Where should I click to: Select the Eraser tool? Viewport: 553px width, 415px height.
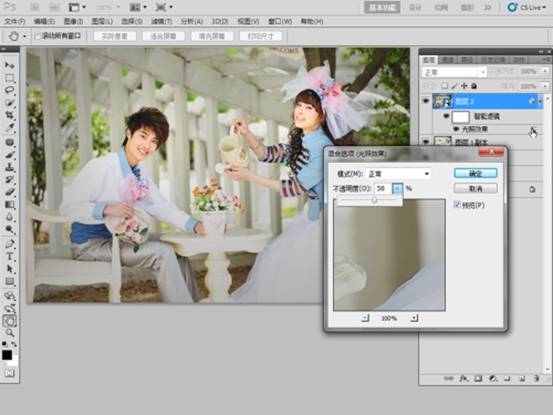[10, 192]
